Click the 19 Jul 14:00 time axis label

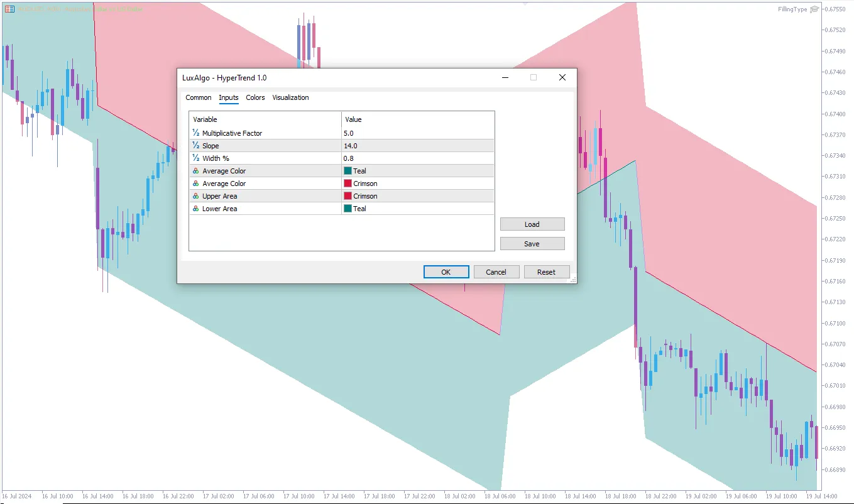(x=822, y=496)
